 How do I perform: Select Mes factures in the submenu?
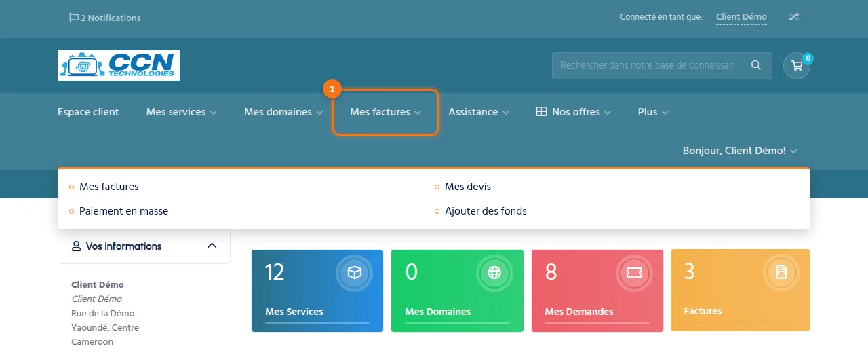(x=109, y=186)
